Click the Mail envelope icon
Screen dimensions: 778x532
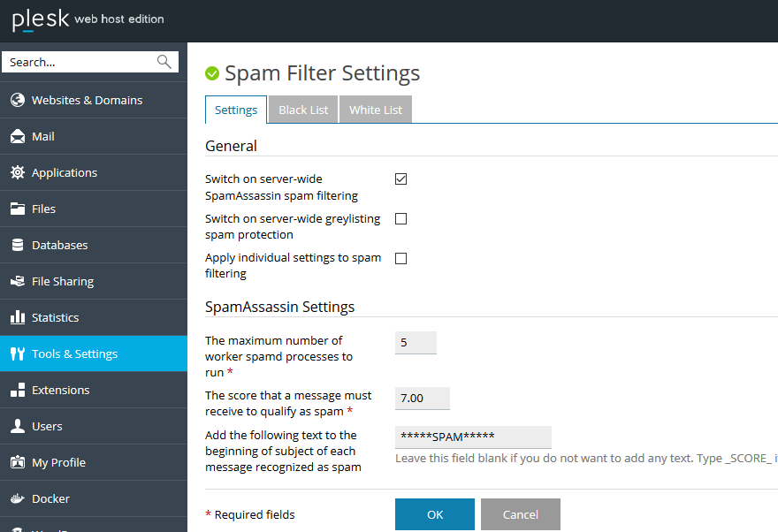click(x=18, y=136)
